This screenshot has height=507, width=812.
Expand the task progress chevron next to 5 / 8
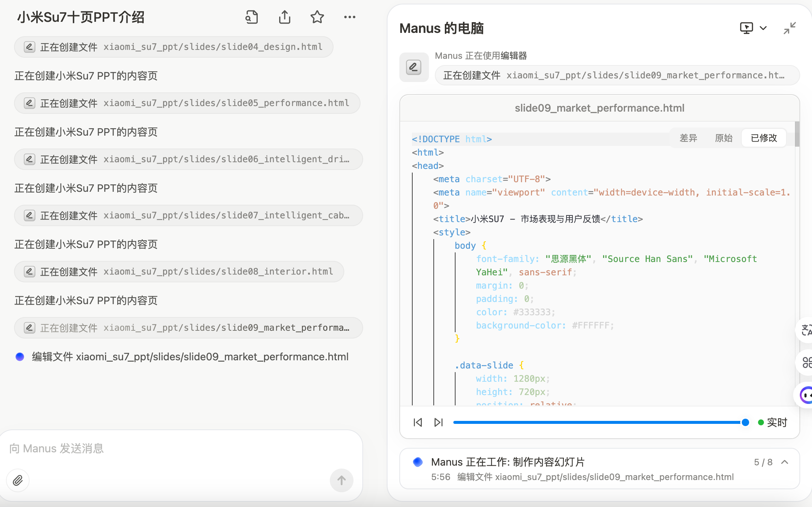pos(785,462)
